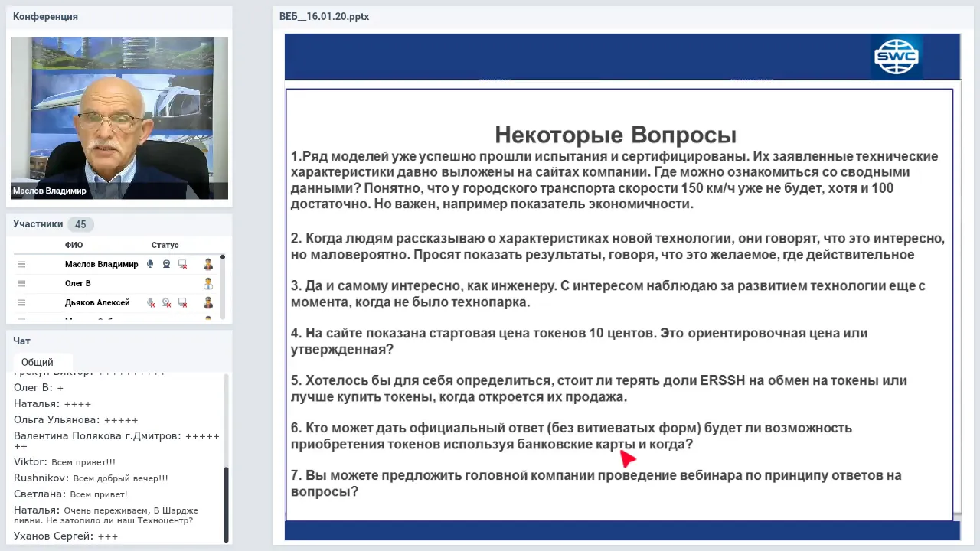Image resolution: width=980 pixels, height=551 pixels.
Task: Click the participants list scrollbar
Action: click(x=223, y=287)
